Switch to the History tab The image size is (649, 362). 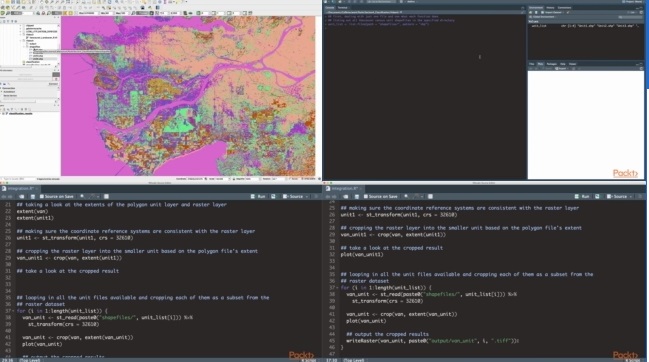pyautogui.click(x=550, y=7)
